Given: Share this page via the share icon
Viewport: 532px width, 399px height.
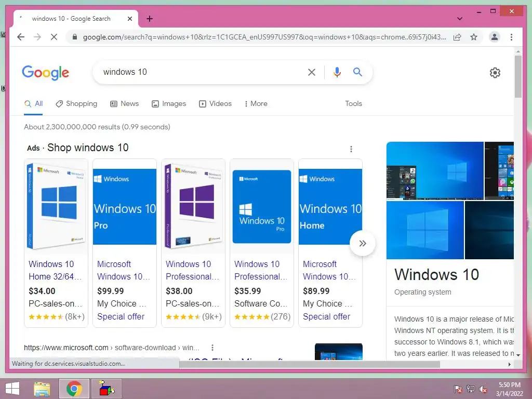Looking at the screenshot, I should tap(457, 37).
